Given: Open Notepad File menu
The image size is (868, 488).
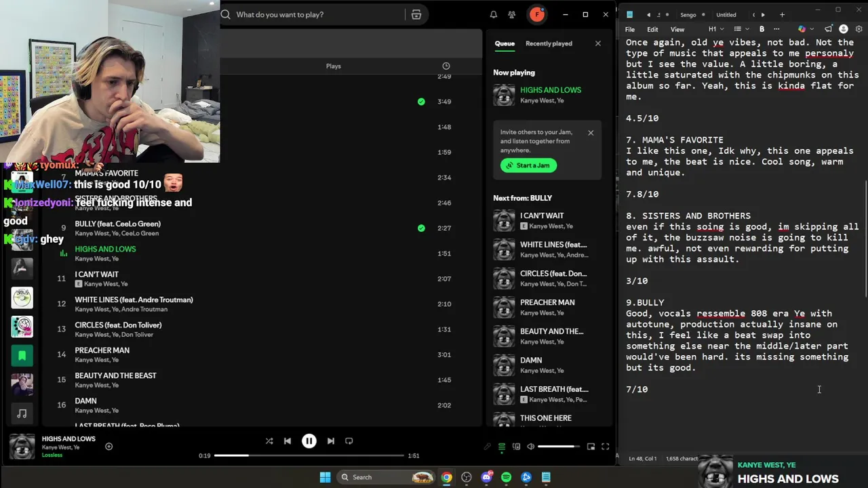Looking at the screenshot, I should 630,29.
